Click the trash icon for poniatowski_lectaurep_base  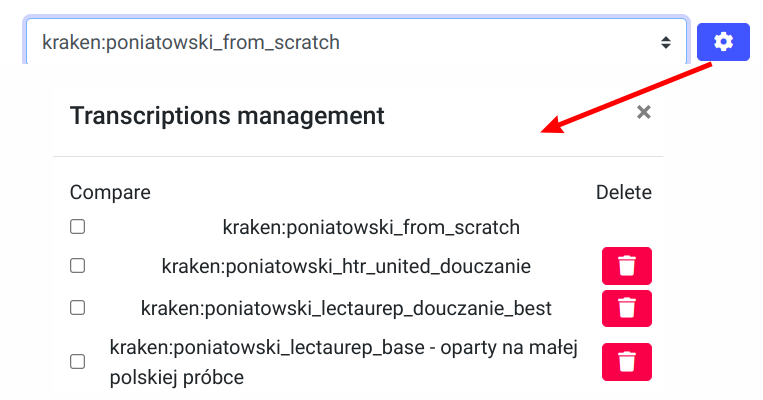point(626,361)
